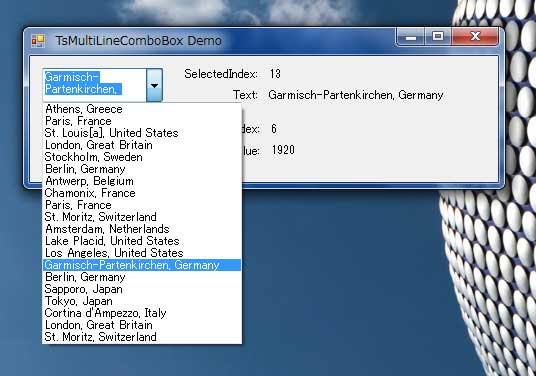Select the St. Moritz, Switzerland entry above Amsterdam
The image size is (536, 376).
point(142,217)
